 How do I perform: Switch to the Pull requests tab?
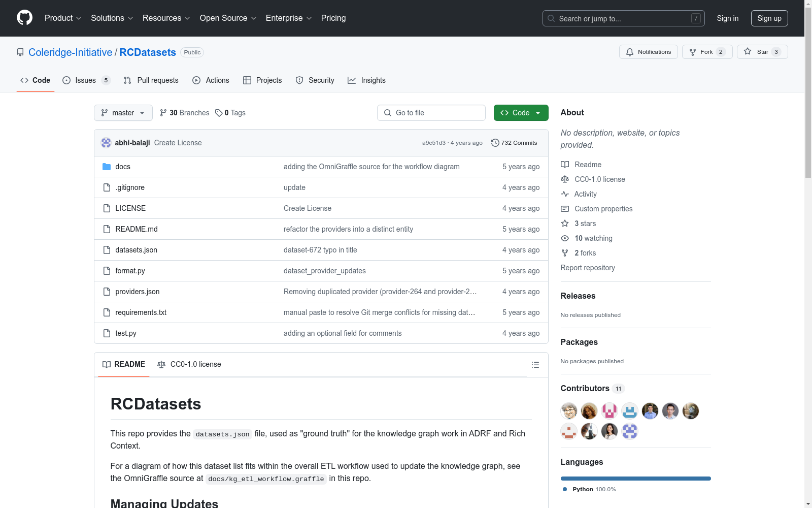tap(151, 80)
